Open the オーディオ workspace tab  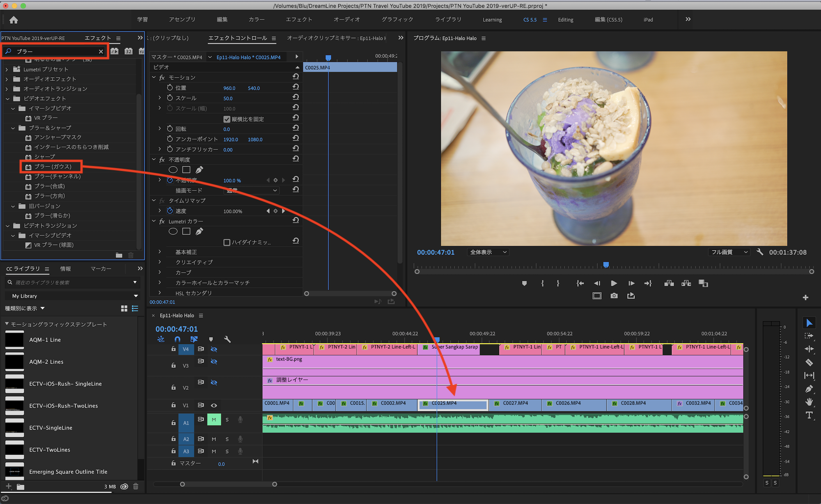pyautogui.click(x=346, y=19)
